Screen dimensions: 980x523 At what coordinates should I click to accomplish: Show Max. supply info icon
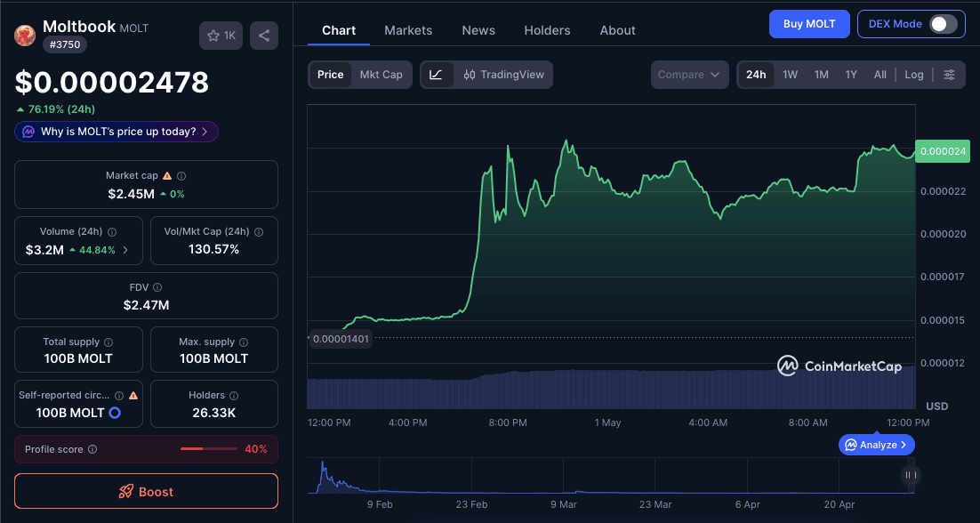244,342
